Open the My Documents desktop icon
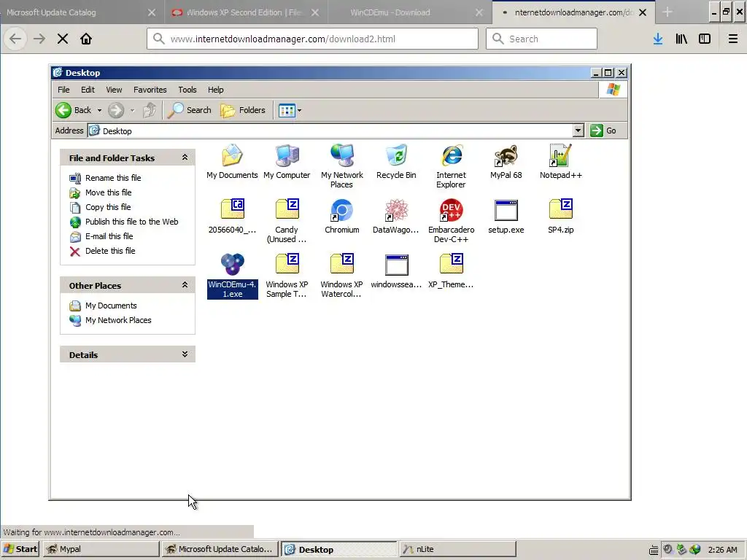 point(232,156)
